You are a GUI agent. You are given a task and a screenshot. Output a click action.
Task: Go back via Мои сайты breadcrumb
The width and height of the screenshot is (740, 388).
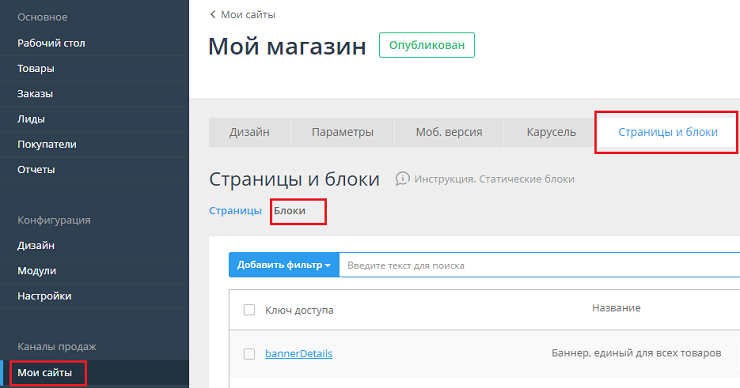(x=248, y=15)
